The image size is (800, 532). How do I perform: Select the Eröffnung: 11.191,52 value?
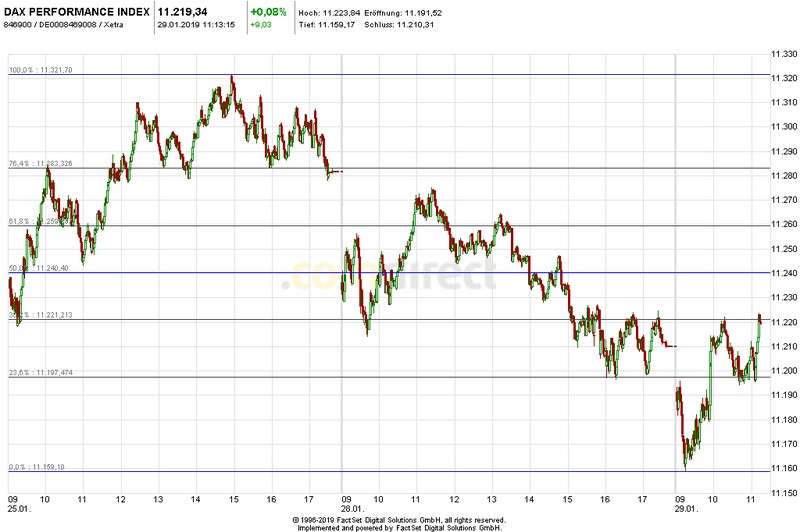tap(403, 13)
